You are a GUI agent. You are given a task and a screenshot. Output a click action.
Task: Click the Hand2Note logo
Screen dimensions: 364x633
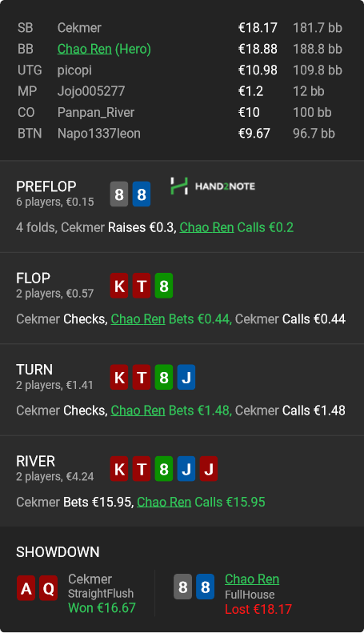coord(213,186)
